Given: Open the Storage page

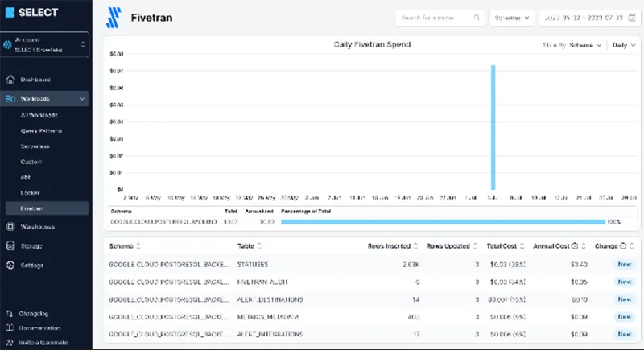Looking at the screenshot, I should [x=31, y=246].
